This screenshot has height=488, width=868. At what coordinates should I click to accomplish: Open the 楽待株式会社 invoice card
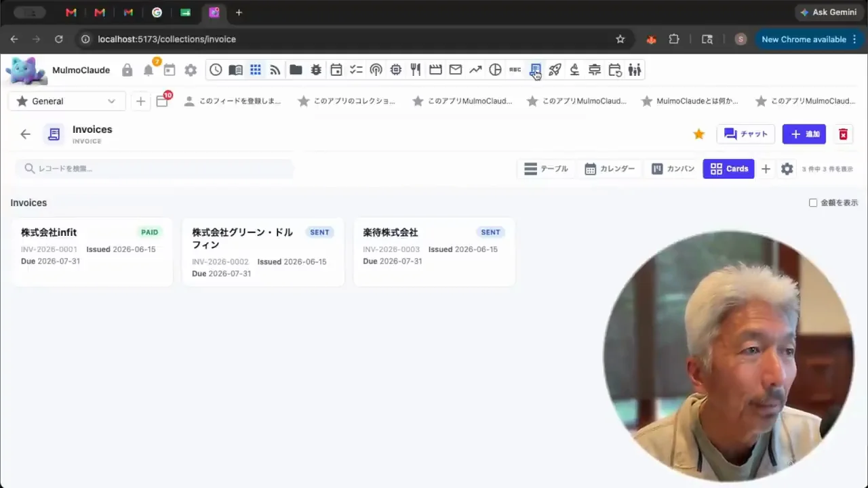pos(434,251)
